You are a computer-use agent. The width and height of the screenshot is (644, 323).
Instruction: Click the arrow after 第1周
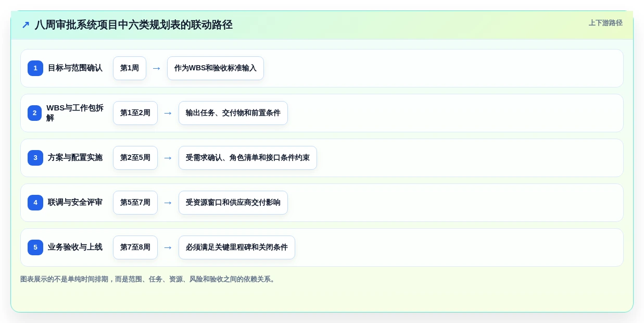point(157,68)
